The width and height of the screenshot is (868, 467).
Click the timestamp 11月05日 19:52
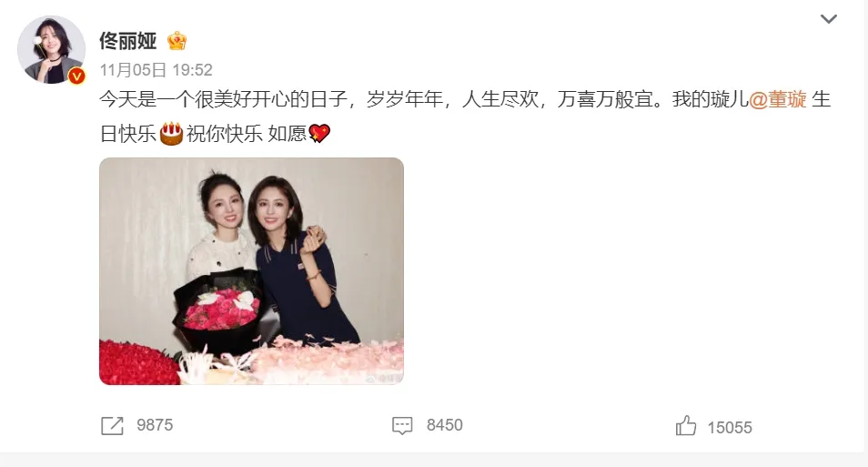(x=156, y=70)
